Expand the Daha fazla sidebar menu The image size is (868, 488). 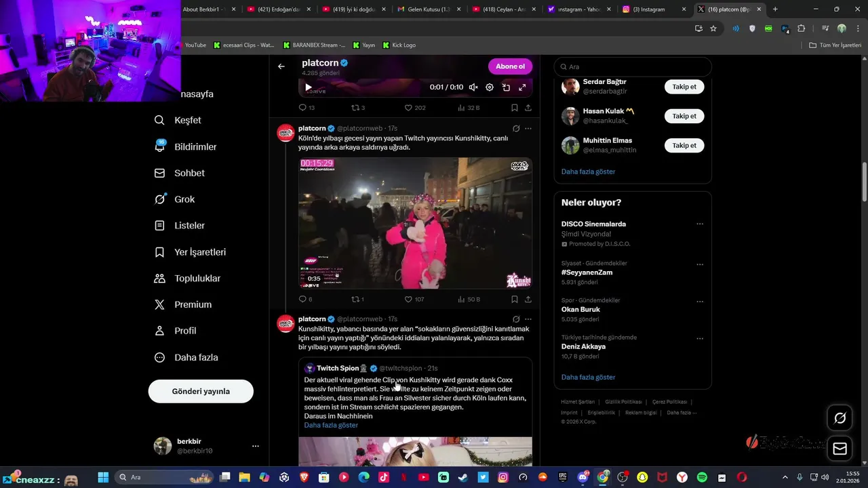[x=186, y=357]
